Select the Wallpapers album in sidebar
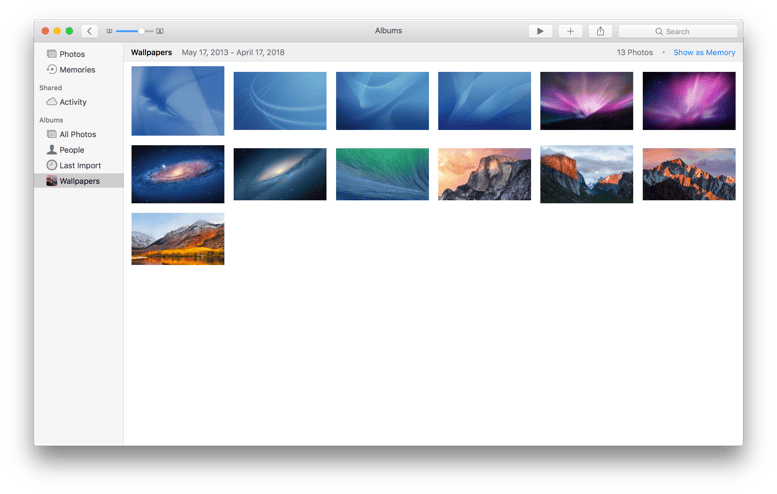The image size is (777, 494). [x=79, y=181]
